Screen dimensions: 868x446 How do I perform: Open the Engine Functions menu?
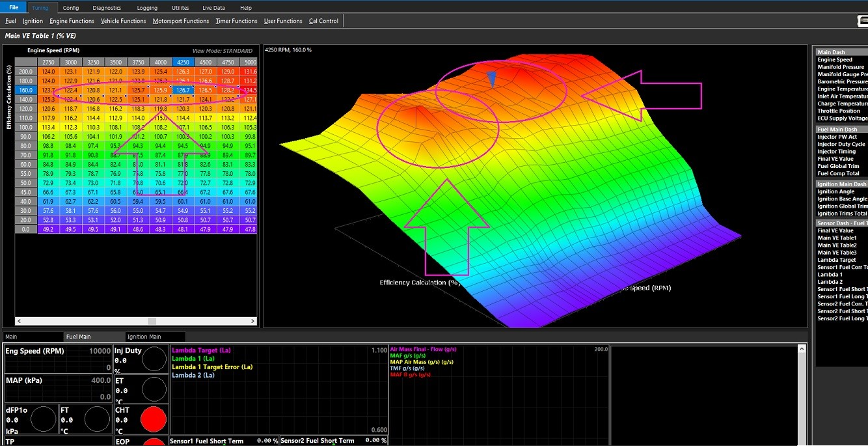point(72,21)
